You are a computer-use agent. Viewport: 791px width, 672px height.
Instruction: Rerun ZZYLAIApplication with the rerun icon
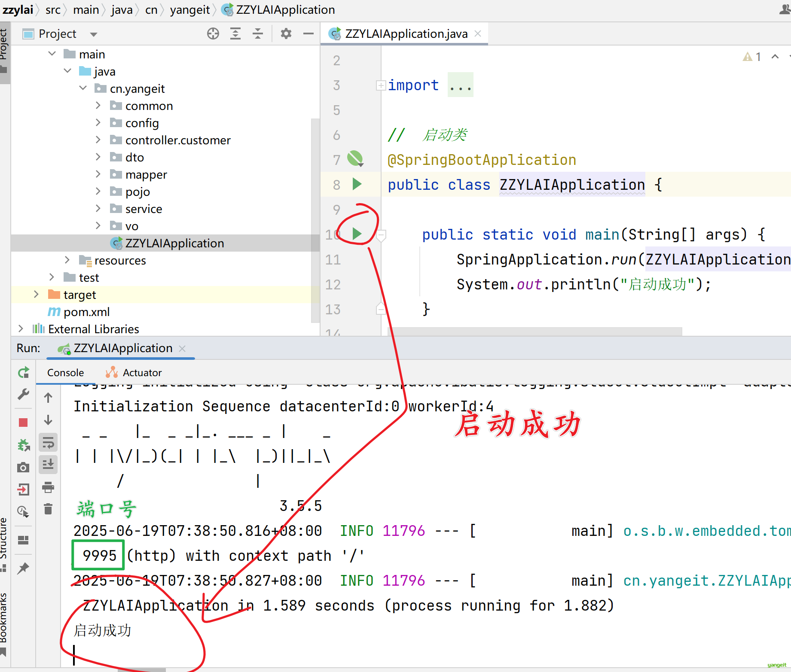[x=24, y=373]
